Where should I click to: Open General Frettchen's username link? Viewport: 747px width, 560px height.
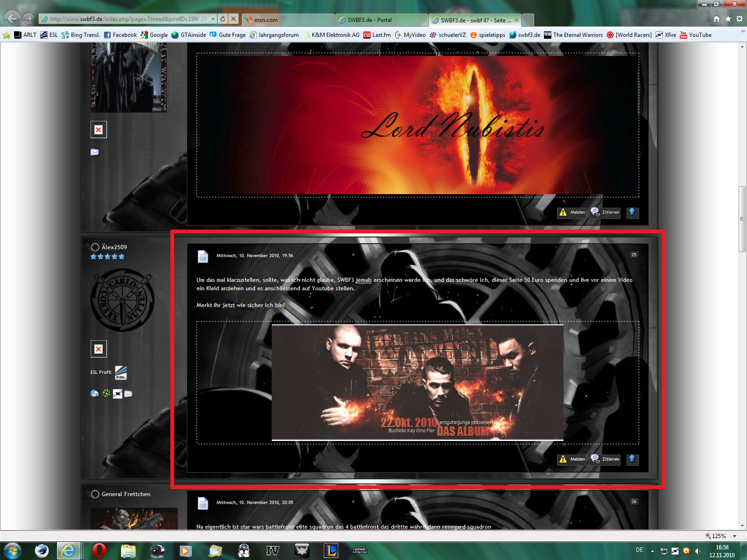click(126, 494)
